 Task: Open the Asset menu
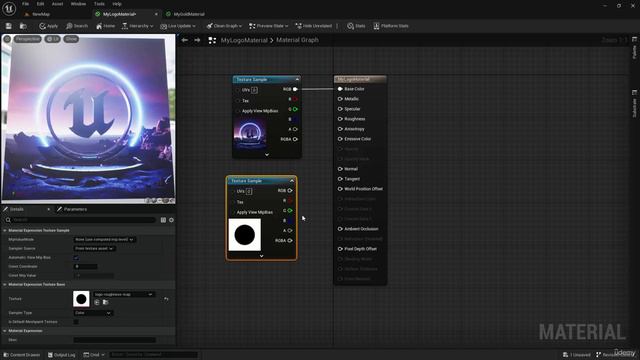tap(58, 4)
